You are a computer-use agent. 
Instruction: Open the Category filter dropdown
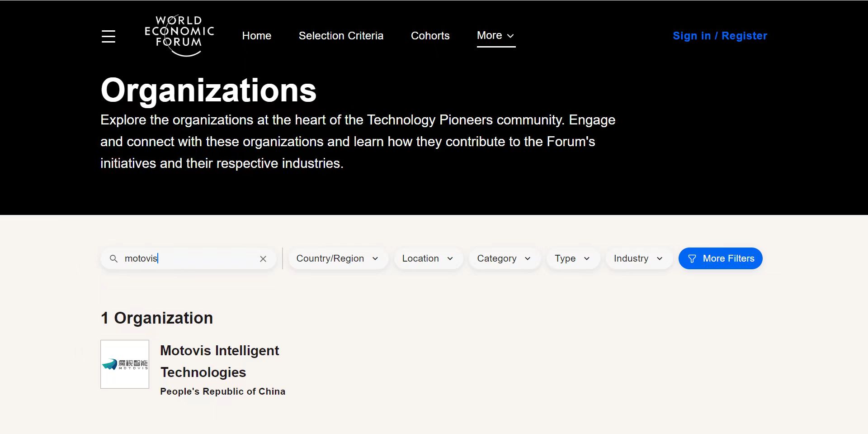pos(503,258)
